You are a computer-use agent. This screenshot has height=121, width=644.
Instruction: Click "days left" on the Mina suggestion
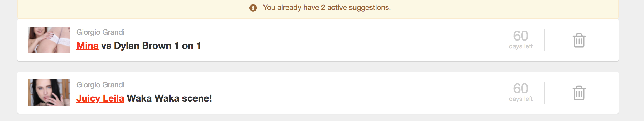521,47
